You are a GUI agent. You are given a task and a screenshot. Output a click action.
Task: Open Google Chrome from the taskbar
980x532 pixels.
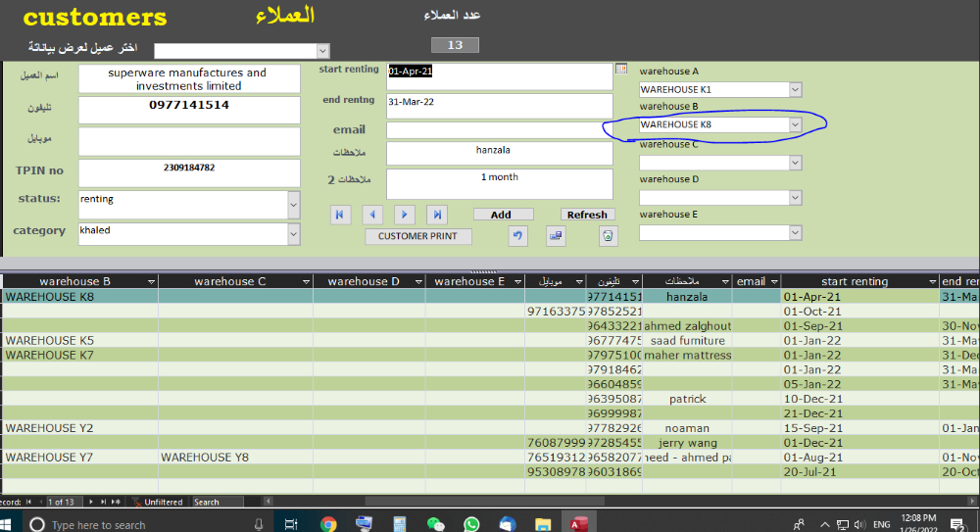[328, 524]
